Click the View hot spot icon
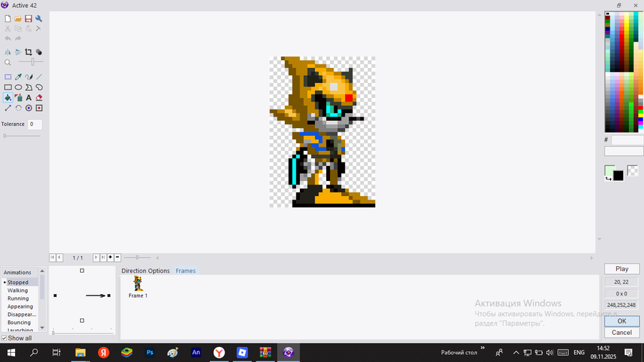644x362 pixels. click(29, 108)
